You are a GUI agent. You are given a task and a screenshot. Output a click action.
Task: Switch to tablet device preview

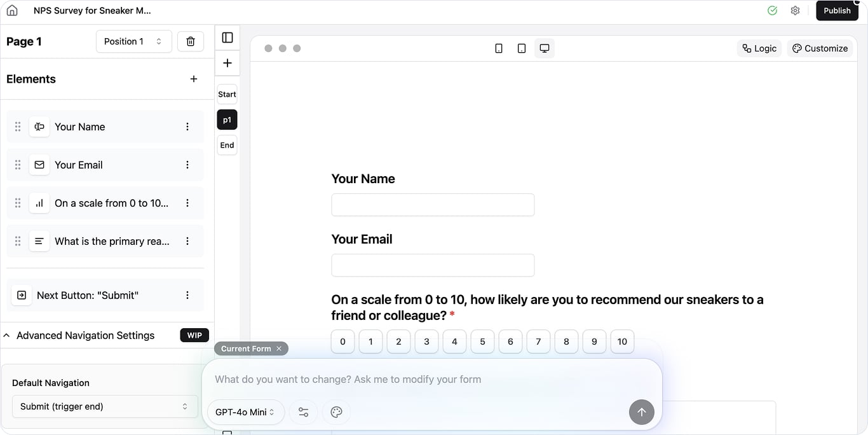coord(522,48)
